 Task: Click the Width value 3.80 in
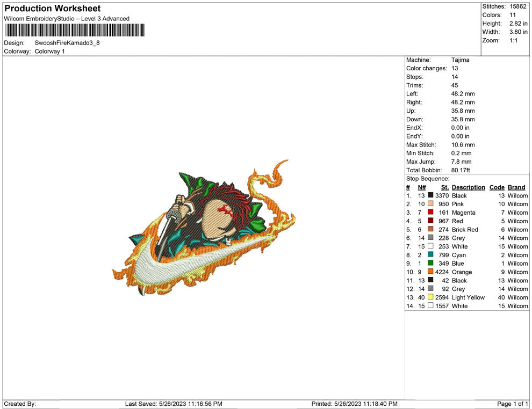pos(519,32)
